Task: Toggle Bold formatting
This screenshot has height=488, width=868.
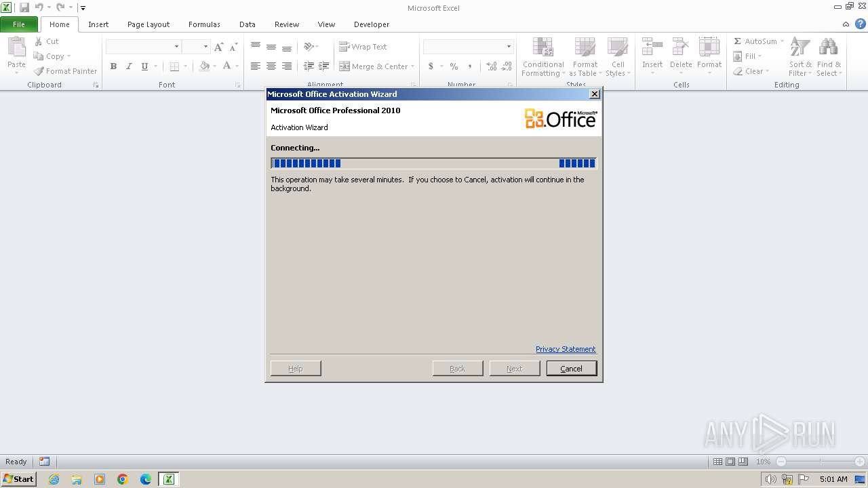Action: coord(113,66)
